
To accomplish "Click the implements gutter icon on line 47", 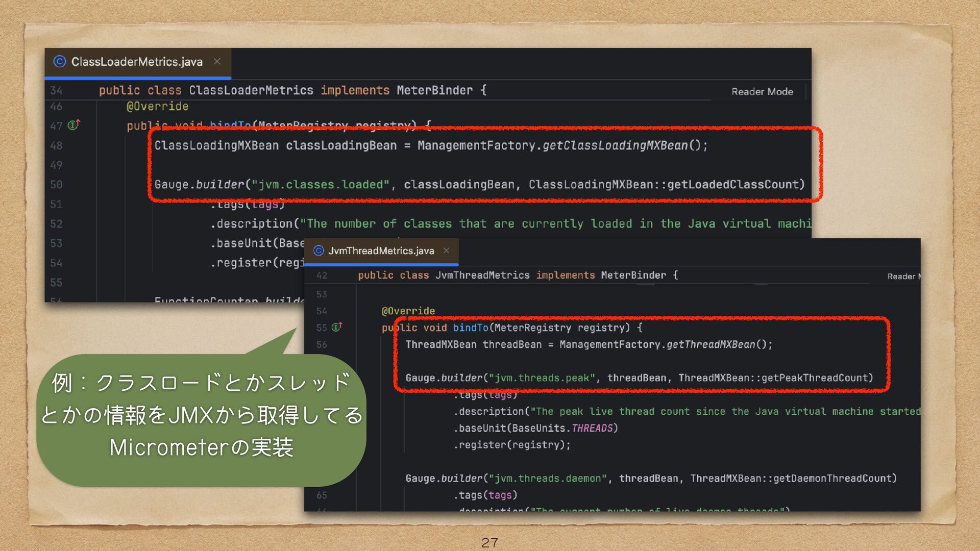I will [74, 125].
